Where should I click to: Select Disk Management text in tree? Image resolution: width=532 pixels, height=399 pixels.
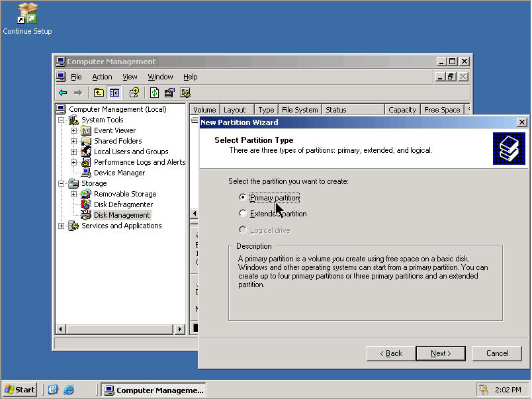(122, 215)
